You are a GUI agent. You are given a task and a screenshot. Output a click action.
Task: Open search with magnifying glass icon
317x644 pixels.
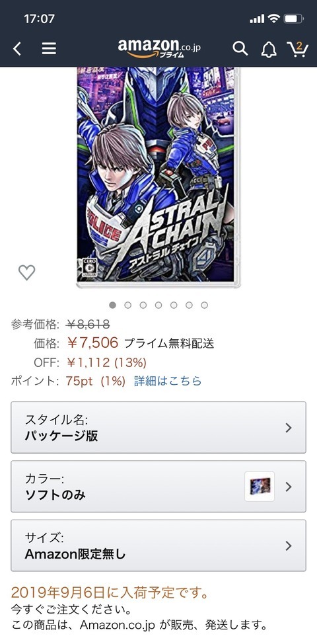pos(240,49)
